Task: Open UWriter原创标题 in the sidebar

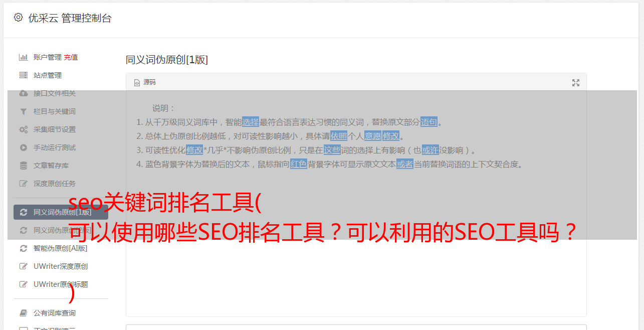Action: (x=61, y=284)
